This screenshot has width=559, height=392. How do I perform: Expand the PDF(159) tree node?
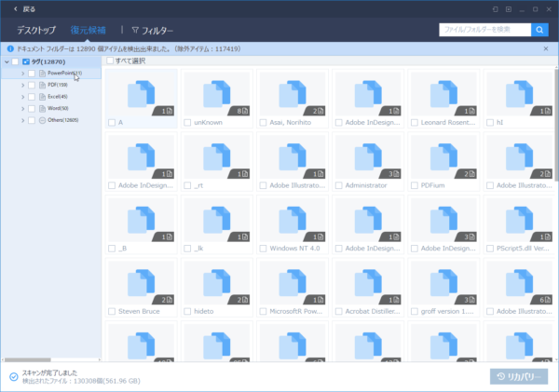(22, 85)
